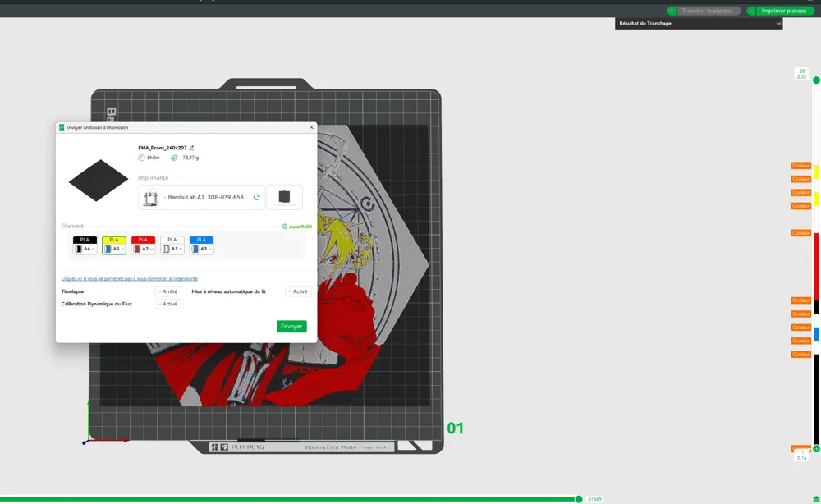Click the Auto Refill icon
Viewport: 821px width, 504px height.
click(285, 227)
